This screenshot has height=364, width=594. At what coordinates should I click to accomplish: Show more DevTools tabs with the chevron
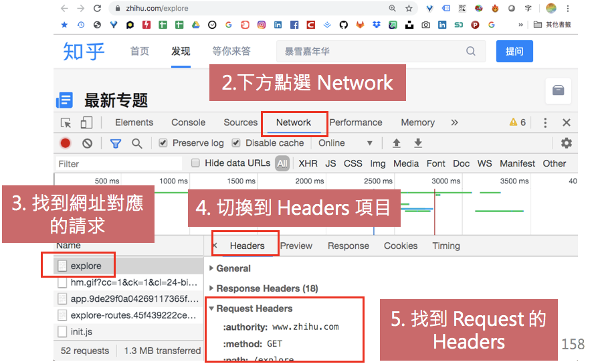[454, 122]
